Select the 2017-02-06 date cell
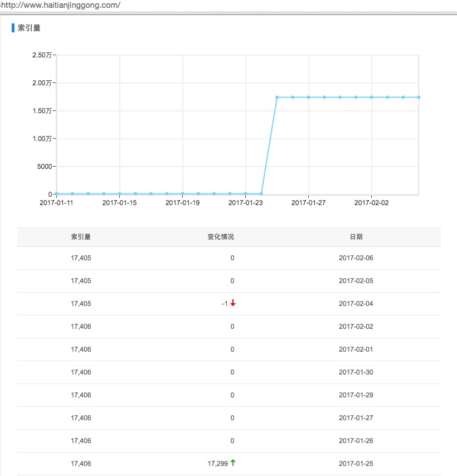The image size is (457, 476). tap(356, 258)
